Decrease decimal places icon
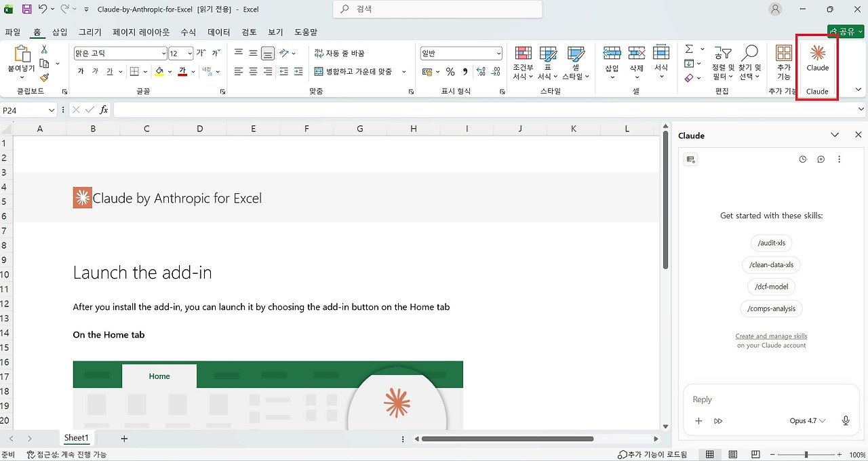Screen dimensions: 868x461 coord(496,71)
